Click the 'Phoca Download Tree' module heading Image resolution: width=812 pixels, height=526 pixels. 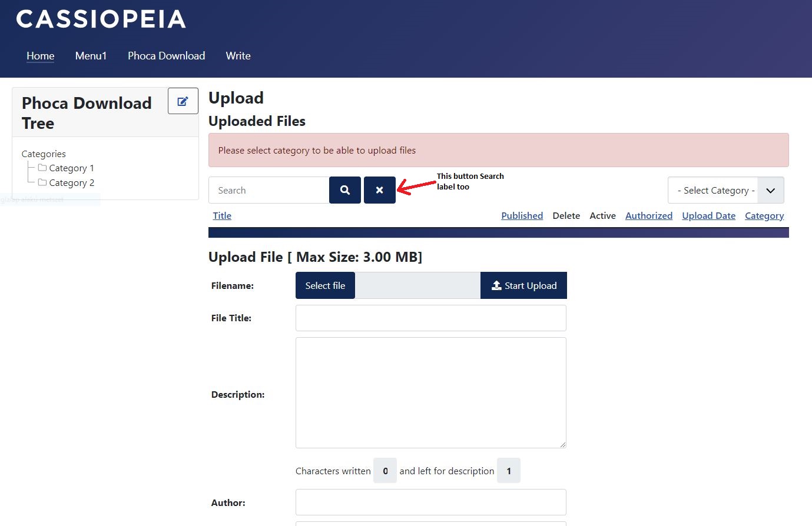[x=87, y=113]
